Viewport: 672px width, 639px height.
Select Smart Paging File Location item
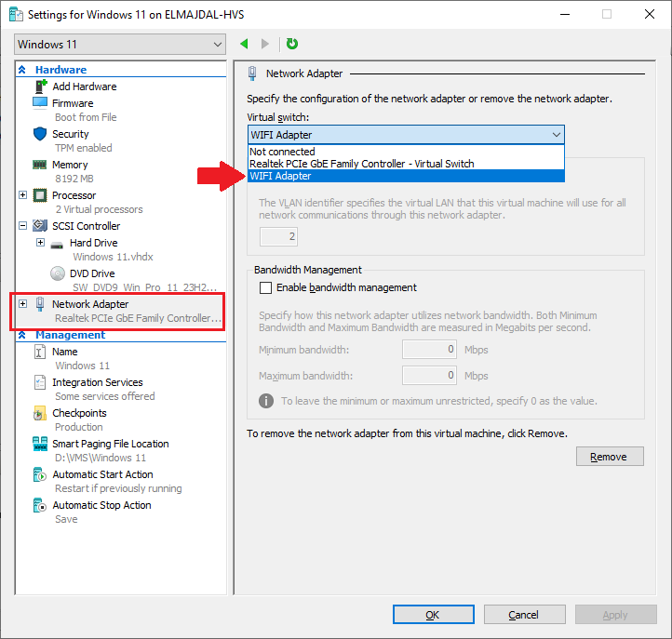pos(110,444)
